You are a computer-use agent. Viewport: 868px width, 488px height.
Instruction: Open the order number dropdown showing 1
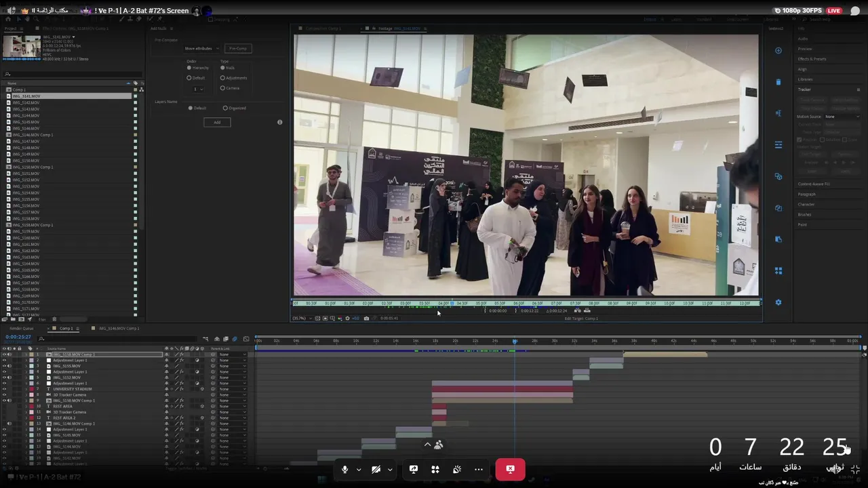point(198,89)
